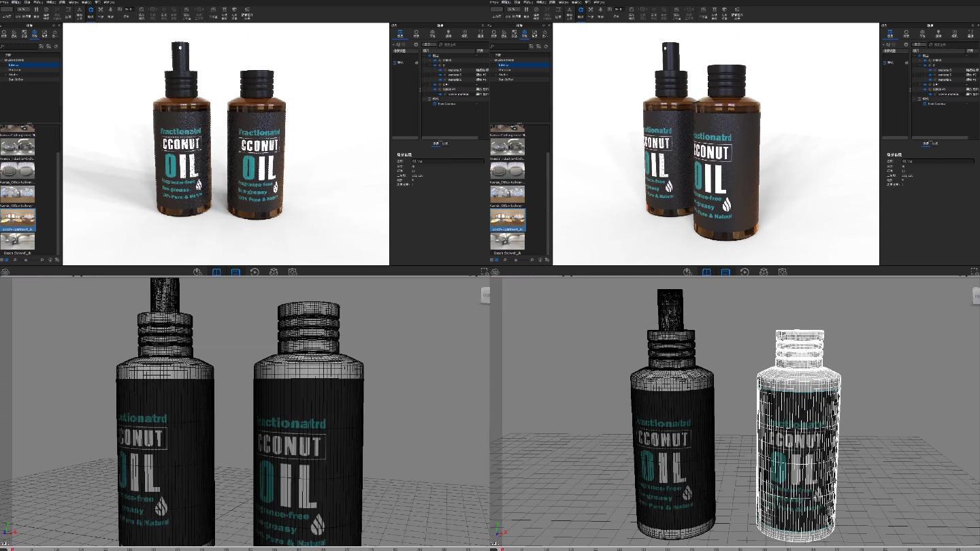Open Cloud Library icon at bottom-left, left window

(5, 272)
